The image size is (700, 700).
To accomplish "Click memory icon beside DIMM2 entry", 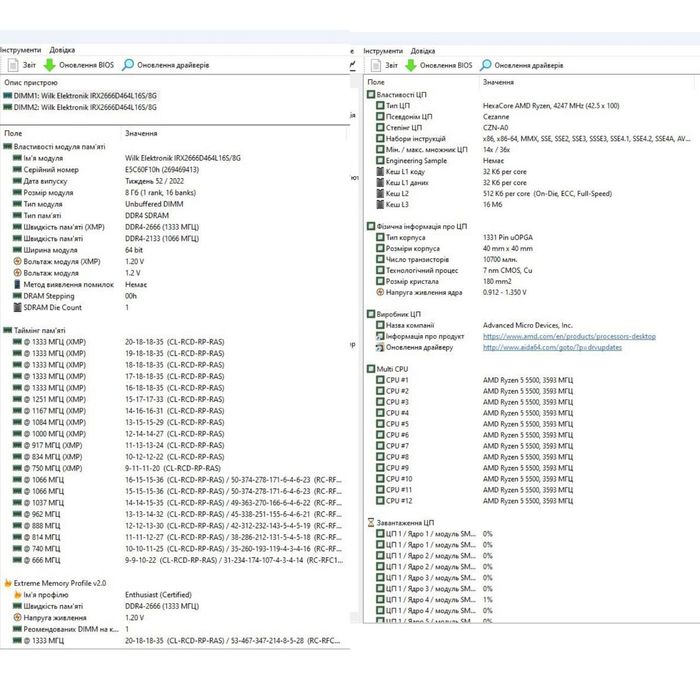I will pos(8,107).
